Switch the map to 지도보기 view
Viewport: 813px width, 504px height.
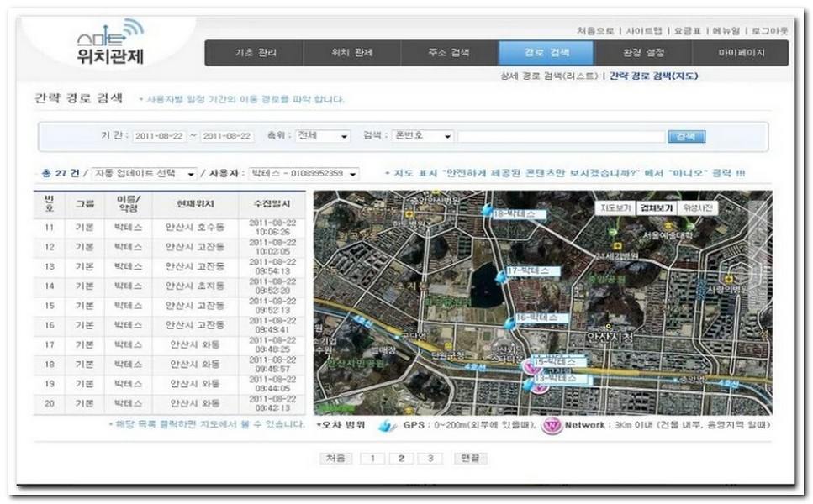(x=616, y=208)
